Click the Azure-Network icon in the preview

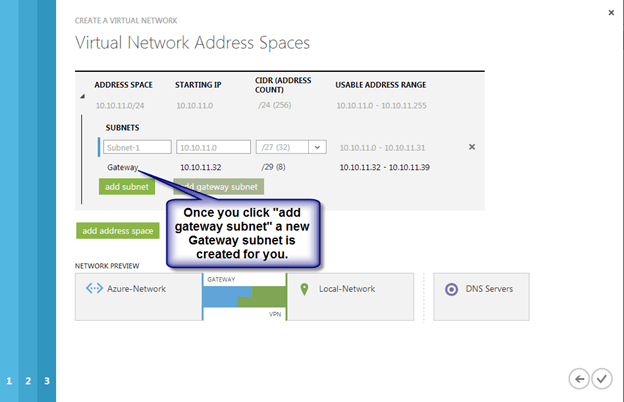tap(95, 289)
